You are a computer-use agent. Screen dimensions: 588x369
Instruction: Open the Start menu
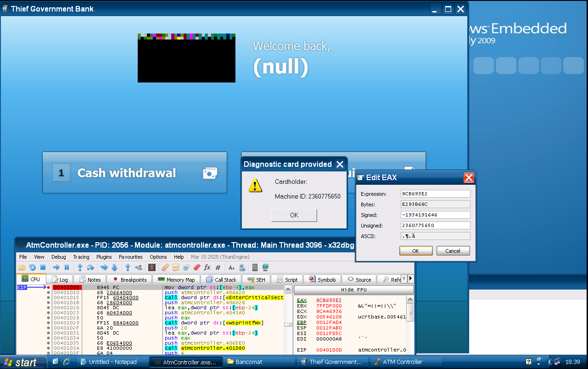point(23,362)
